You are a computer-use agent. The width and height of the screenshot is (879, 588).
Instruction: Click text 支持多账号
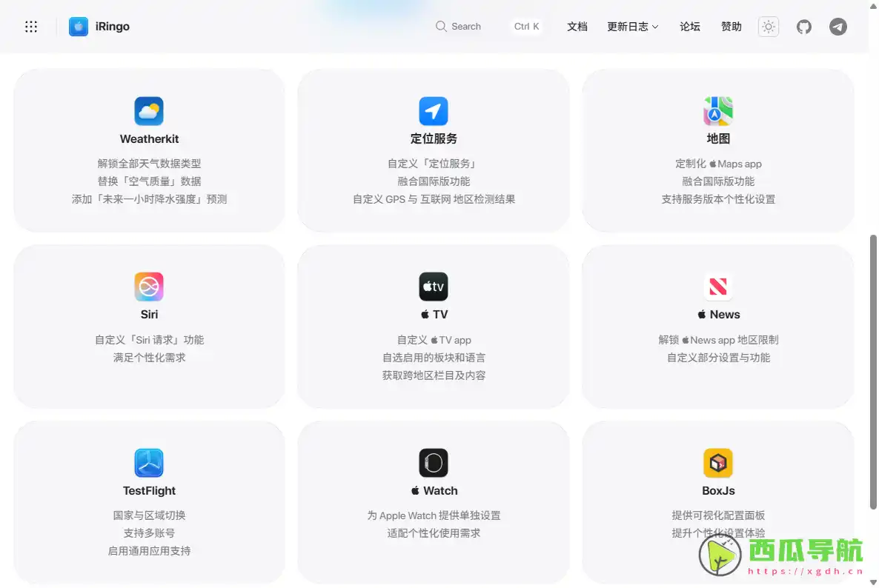click(149, 533)
